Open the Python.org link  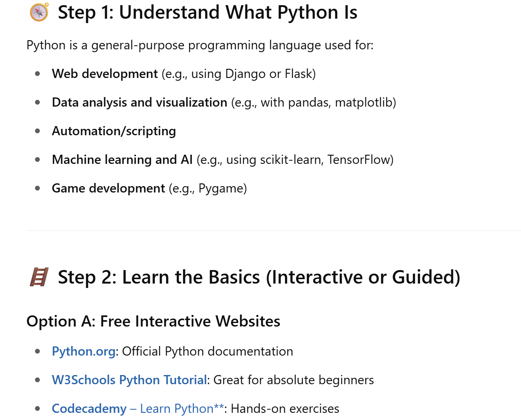(x=84, y=351)
